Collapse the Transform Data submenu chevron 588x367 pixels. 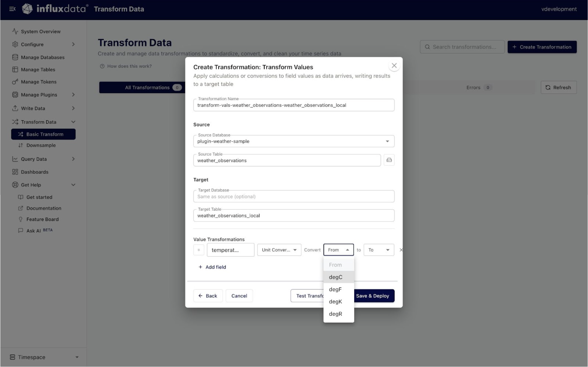click(73, 122)
